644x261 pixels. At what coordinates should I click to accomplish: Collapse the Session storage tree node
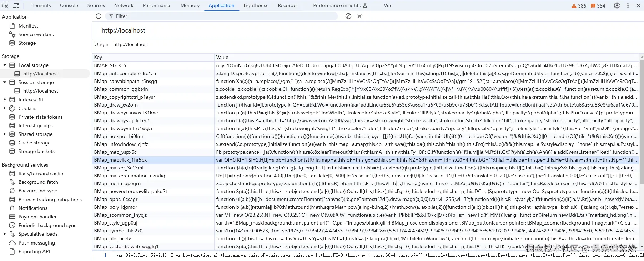click(5, 82)
